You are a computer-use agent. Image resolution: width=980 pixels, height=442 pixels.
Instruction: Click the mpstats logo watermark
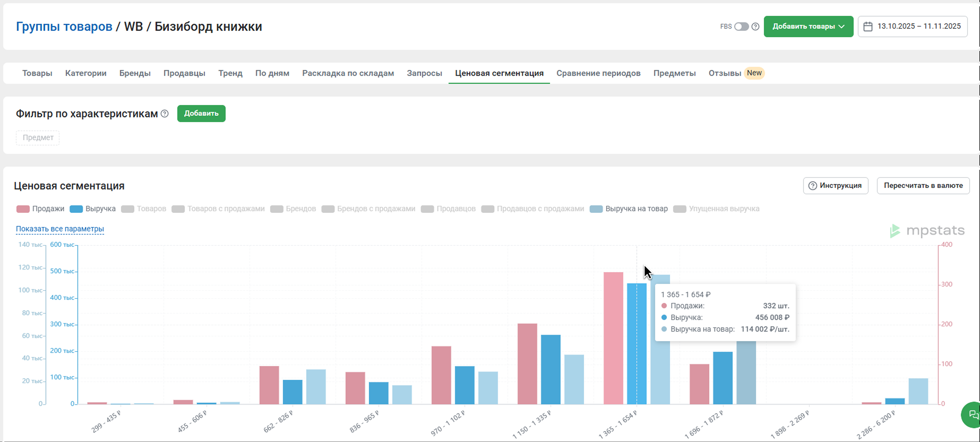[x=927, y=231]
